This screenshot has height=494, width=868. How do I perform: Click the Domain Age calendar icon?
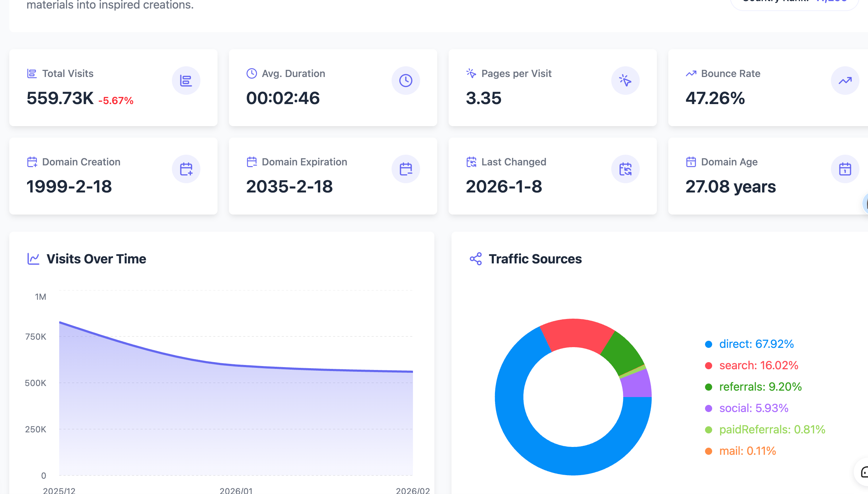pos(845,169)
